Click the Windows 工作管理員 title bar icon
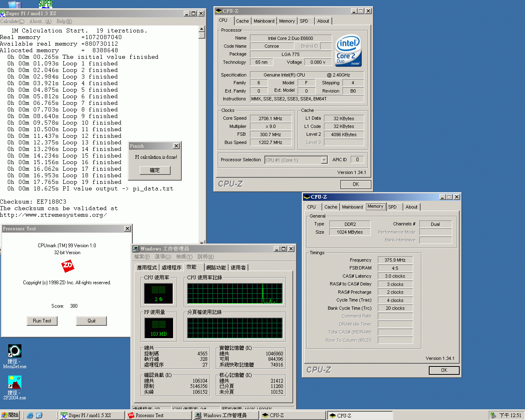525x420 pixels. tap(136, 249)
